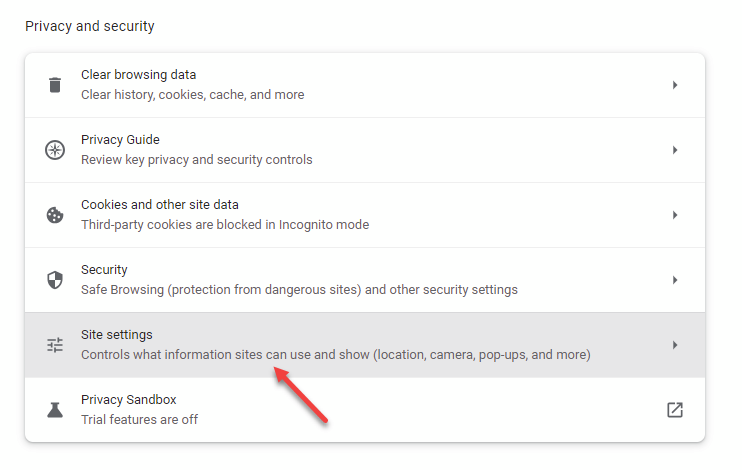Expand Privacy Guide chevron arrow
This screenshot has height=470, width=742.
[x=675, y=150]
